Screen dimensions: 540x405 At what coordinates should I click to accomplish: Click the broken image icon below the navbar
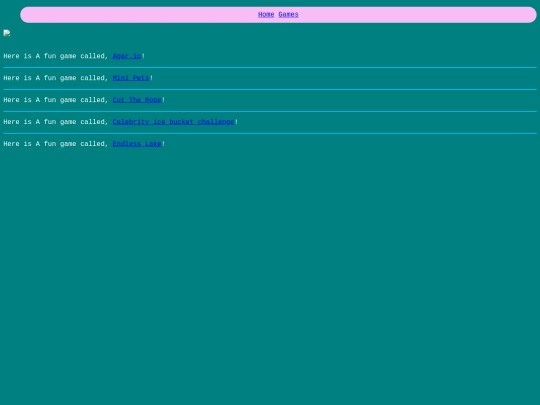[x=7, y=33]
